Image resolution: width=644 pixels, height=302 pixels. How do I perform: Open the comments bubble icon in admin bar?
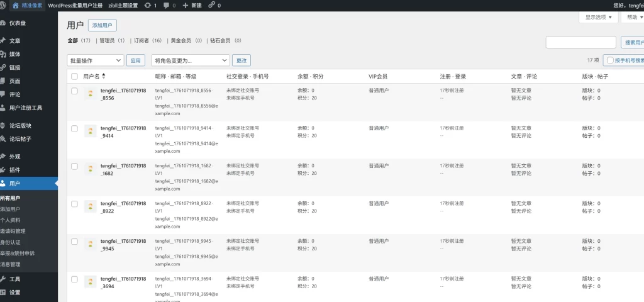166,5
